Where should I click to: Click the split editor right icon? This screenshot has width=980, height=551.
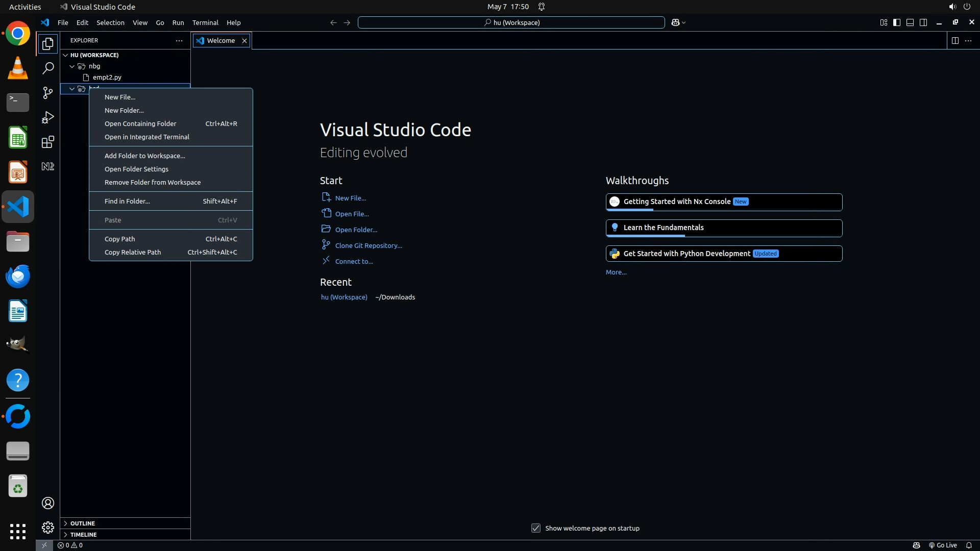(x=955, y=40)
